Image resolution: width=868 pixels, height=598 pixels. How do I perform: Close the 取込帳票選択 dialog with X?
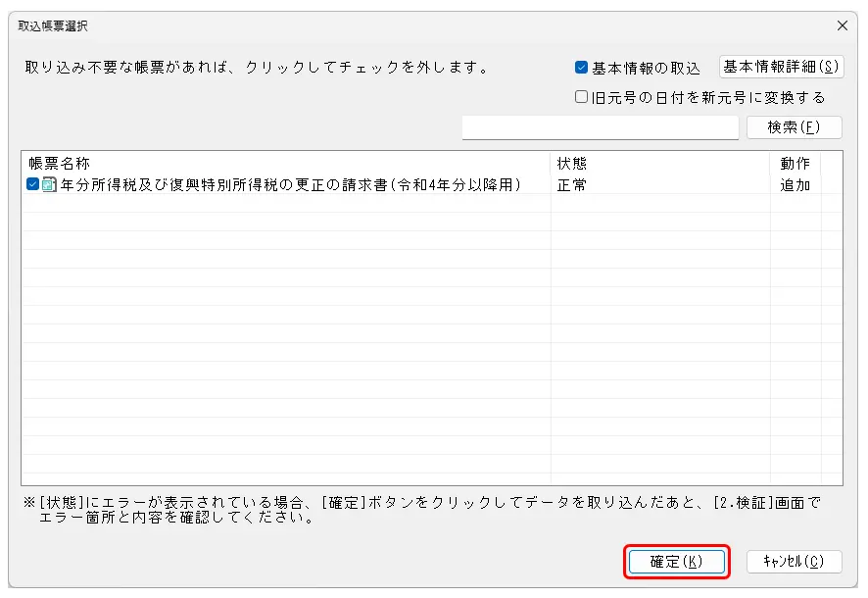[842, 26]
